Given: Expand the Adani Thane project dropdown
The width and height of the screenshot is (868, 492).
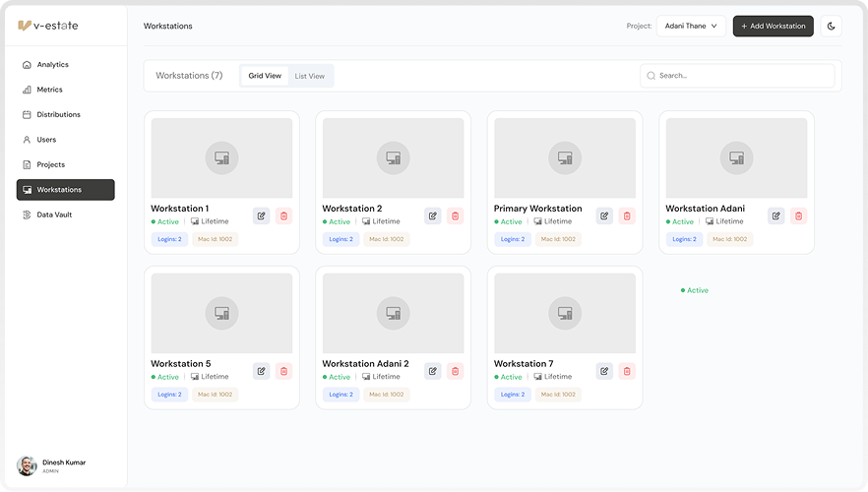Looking at the screenshot, I should (x=691, y=26).
